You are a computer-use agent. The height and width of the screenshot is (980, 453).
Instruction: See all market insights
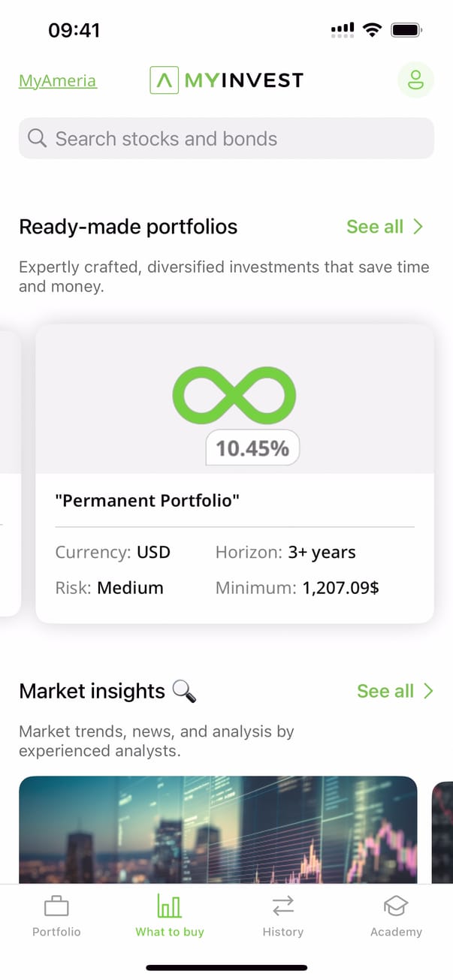click(385, 691)
